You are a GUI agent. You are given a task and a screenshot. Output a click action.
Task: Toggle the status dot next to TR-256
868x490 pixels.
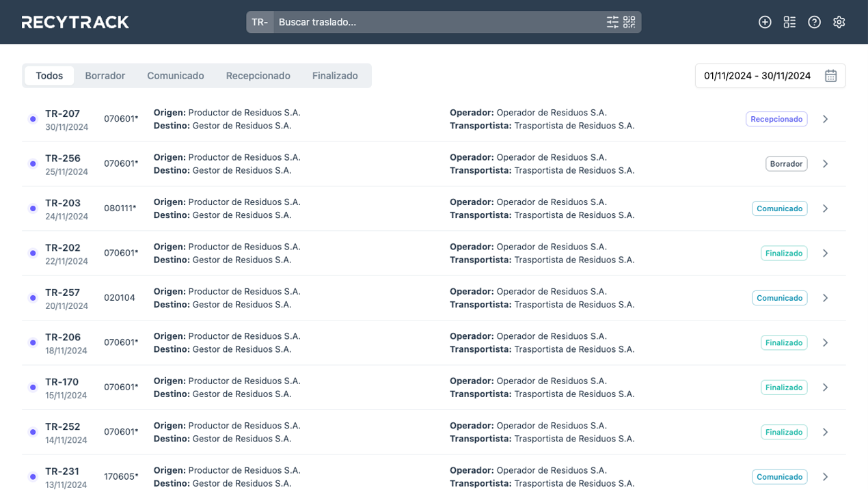tap(32, 163)
